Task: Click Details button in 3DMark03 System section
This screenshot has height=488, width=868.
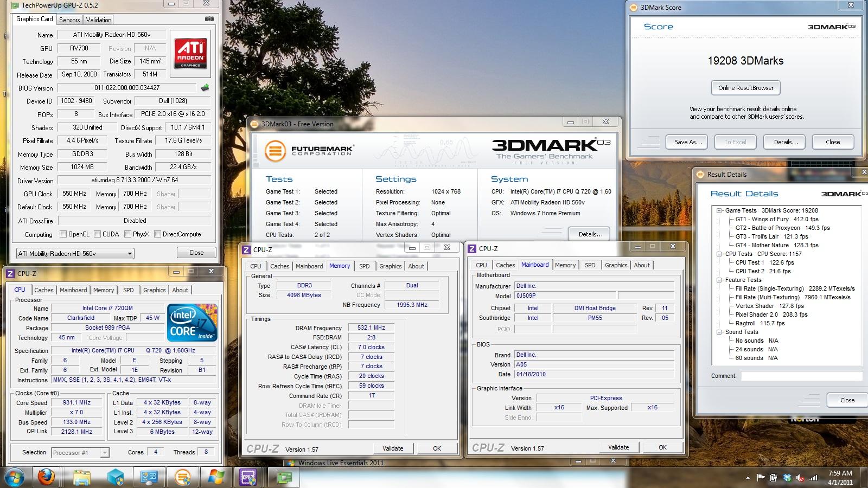Action: click(590, 234)
